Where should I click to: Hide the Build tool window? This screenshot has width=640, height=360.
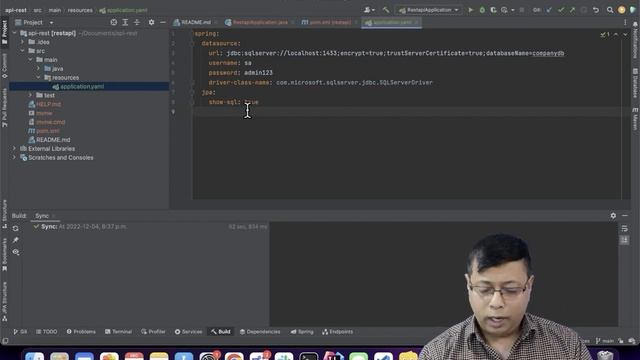tap(625, 216)
